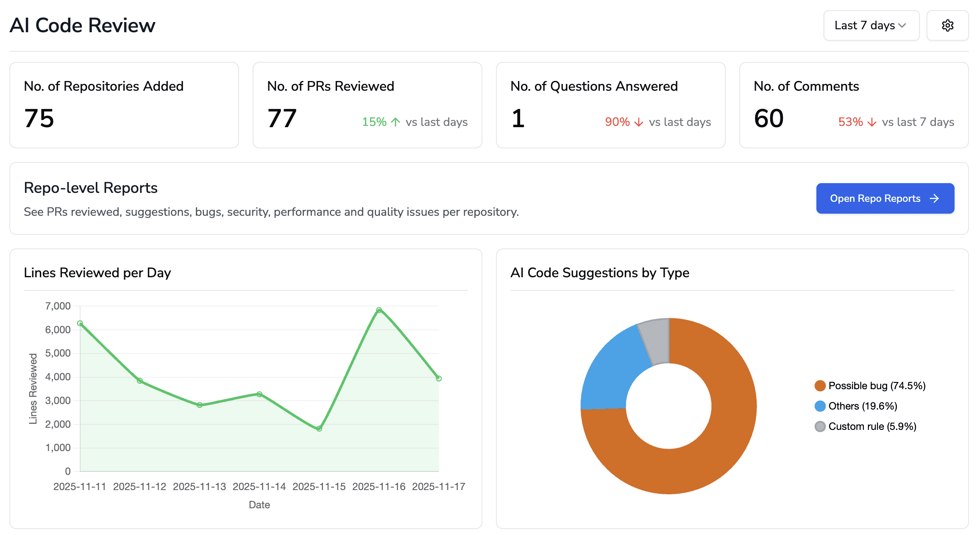Open the Last 7 days dropdown

tap(871, 25)
